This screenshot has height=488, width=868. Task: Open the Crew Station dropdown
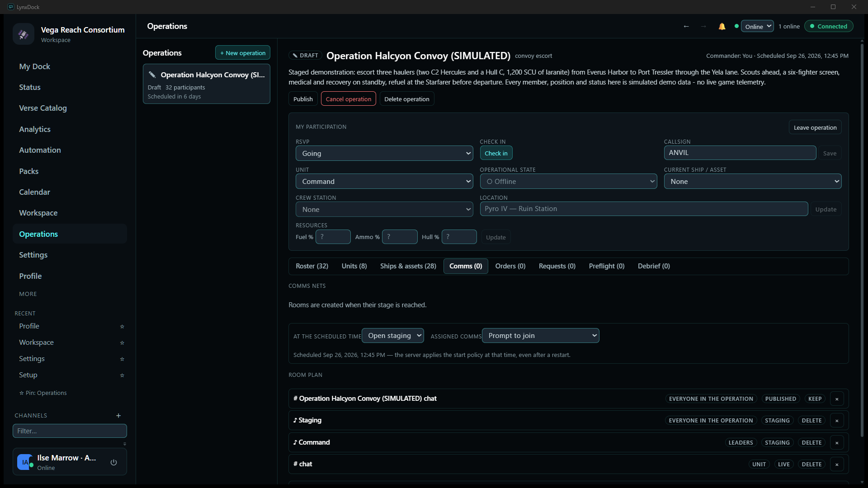point(384,210)
